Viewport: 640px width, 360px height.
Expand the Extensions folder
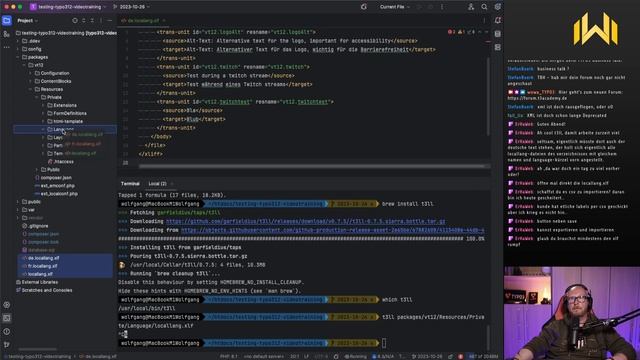coord(43,105)
